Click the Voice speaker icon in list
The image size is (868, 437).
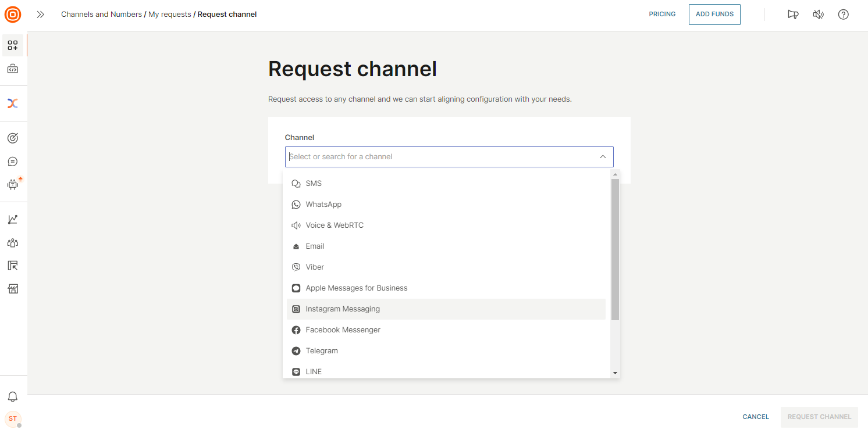(296, 225)
